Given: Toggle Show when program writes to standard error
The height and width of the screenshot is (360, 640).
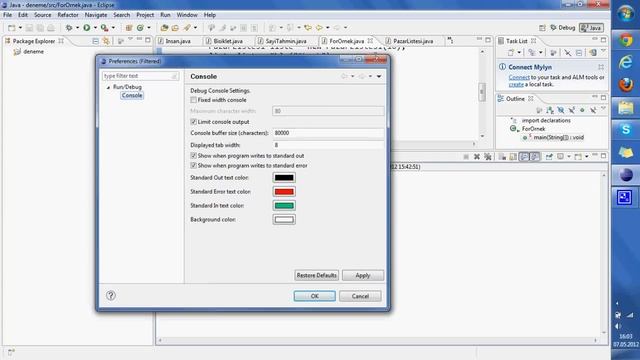Looking at the screenshot, I should pos(193,166).
